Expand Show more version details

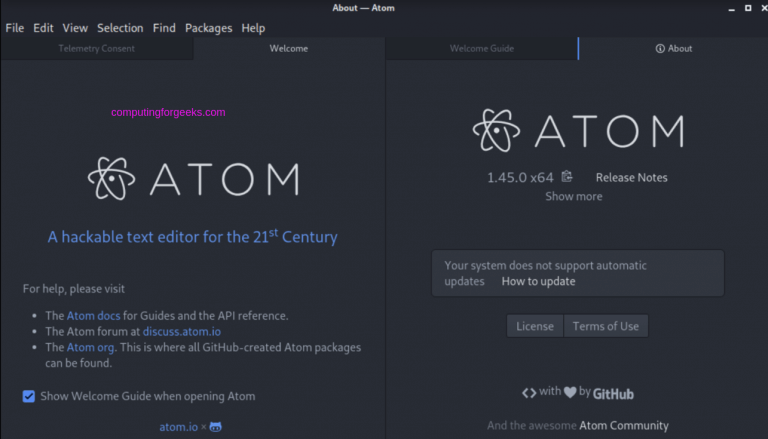tap(574, 196)
